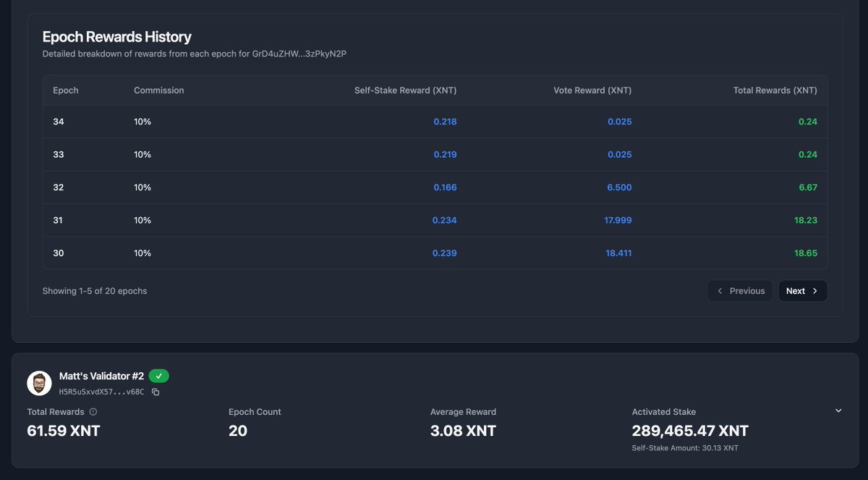
Task: Click self-stake reward value 0.239
Action: [x=445, y=253]
